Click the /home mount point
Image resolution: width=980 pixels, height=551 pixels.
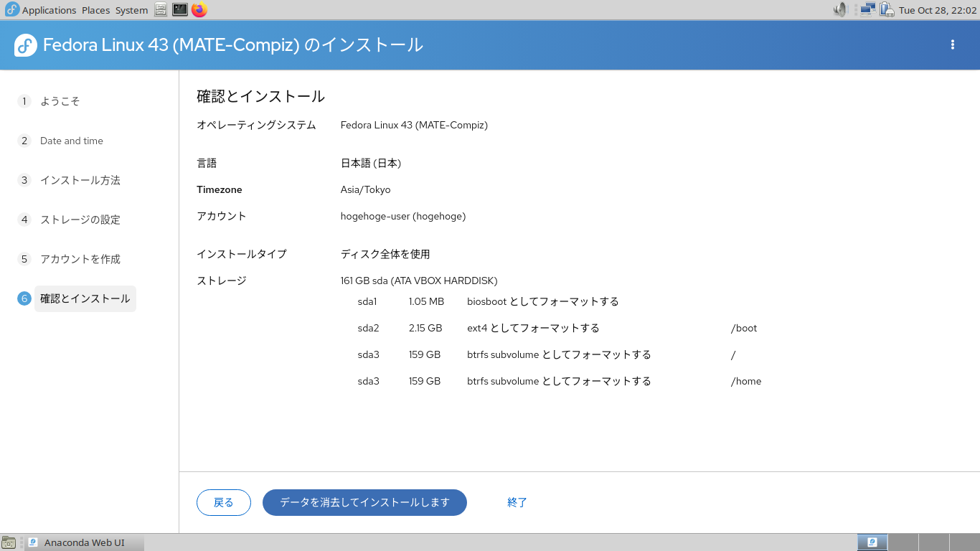746,381
